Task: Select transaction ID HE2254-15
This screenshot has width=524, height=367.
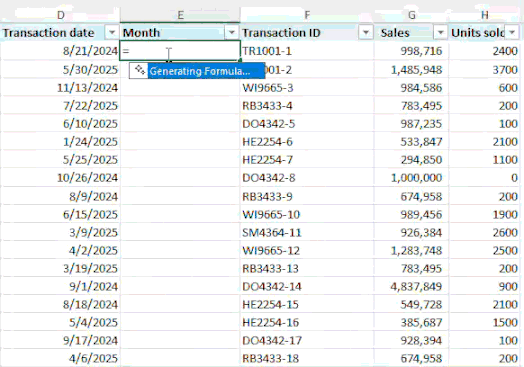Action: click(x=307, y=304)
